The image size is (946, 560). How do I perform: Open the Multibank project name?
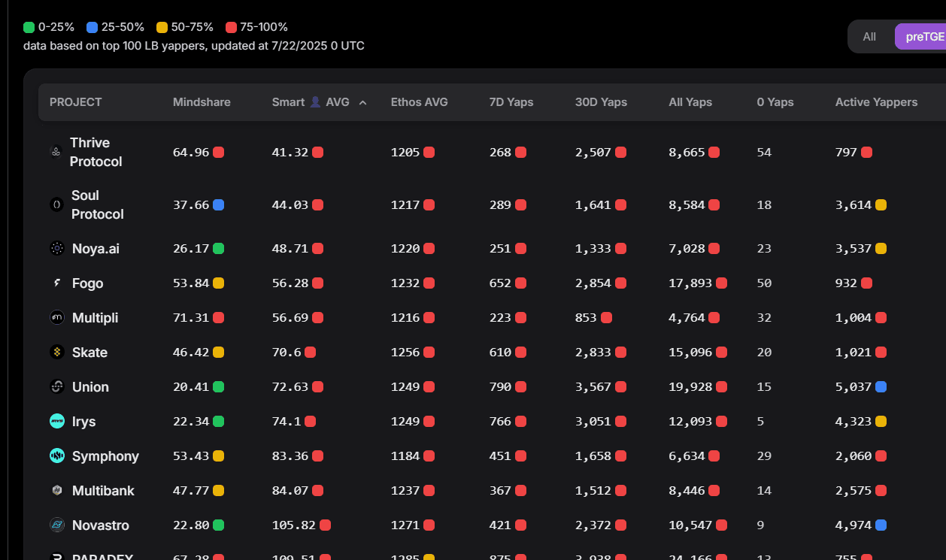tap(103, 491)
